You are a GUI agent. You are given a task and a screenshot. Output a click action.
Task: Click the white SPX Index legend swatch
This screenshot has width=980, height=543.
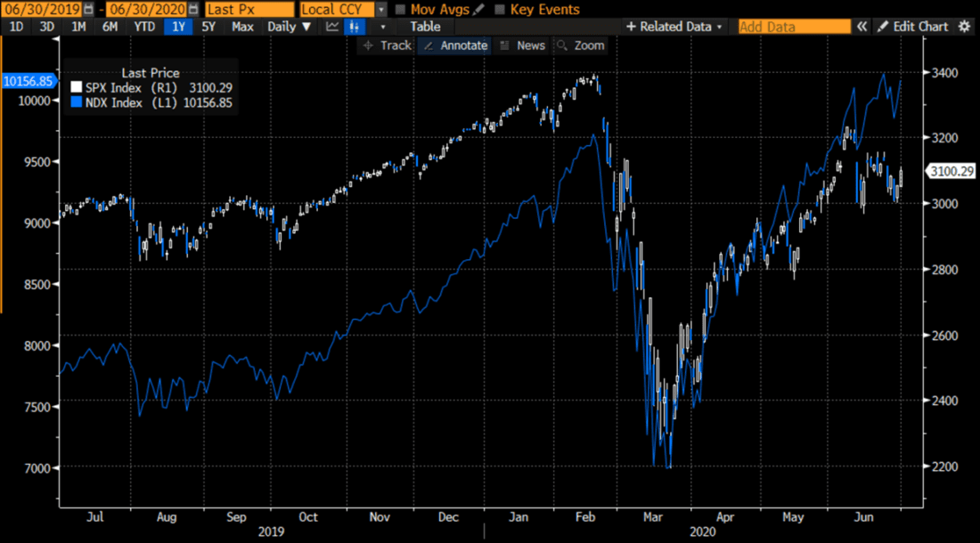77,87
